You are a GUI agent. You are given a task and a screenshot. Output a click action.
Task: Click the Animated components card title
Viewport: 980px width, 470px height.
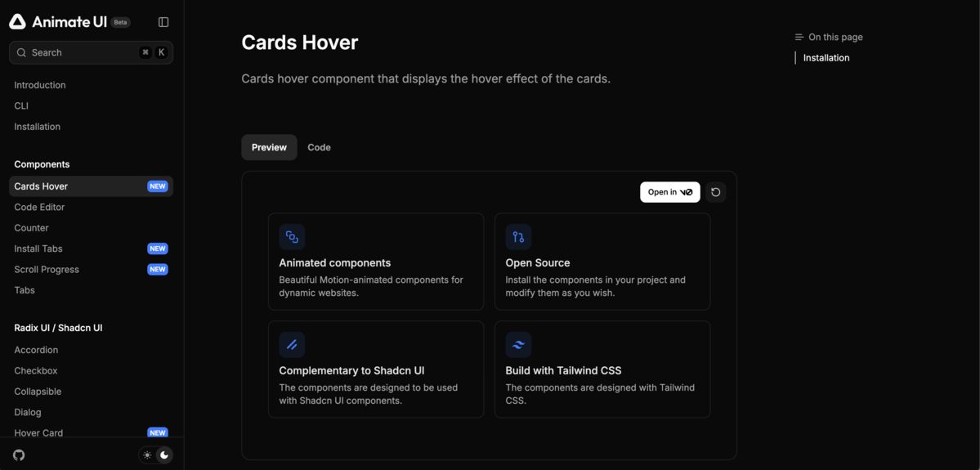(335, 263)
